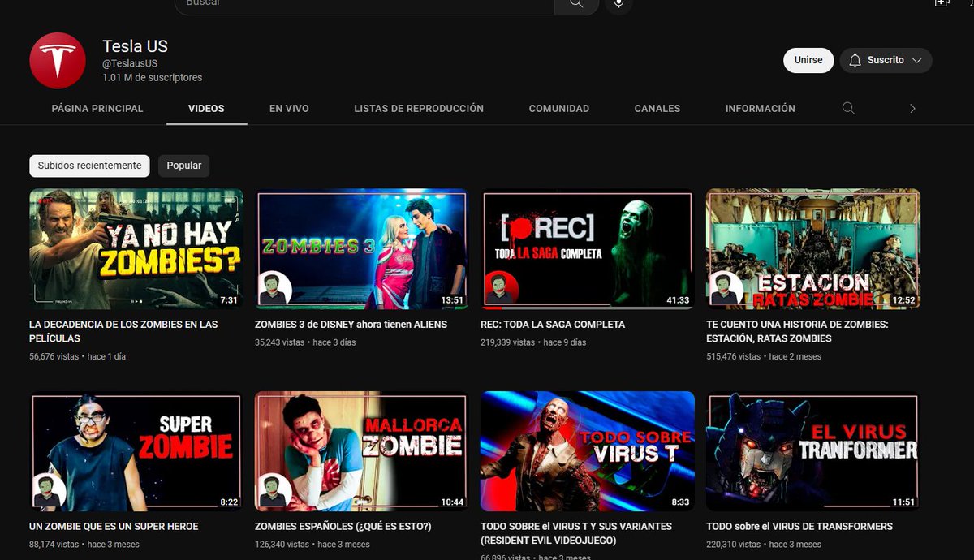This screenshot has width=974, height=560.
Task: Go to the COMUNIDAD tab
Action: point(559,108)
